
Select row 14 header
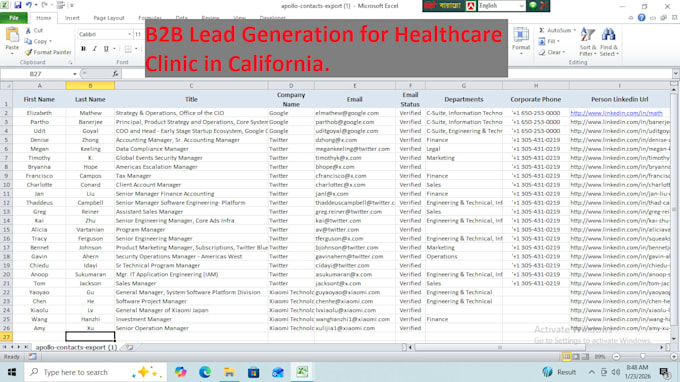click(x=6, y=221)
